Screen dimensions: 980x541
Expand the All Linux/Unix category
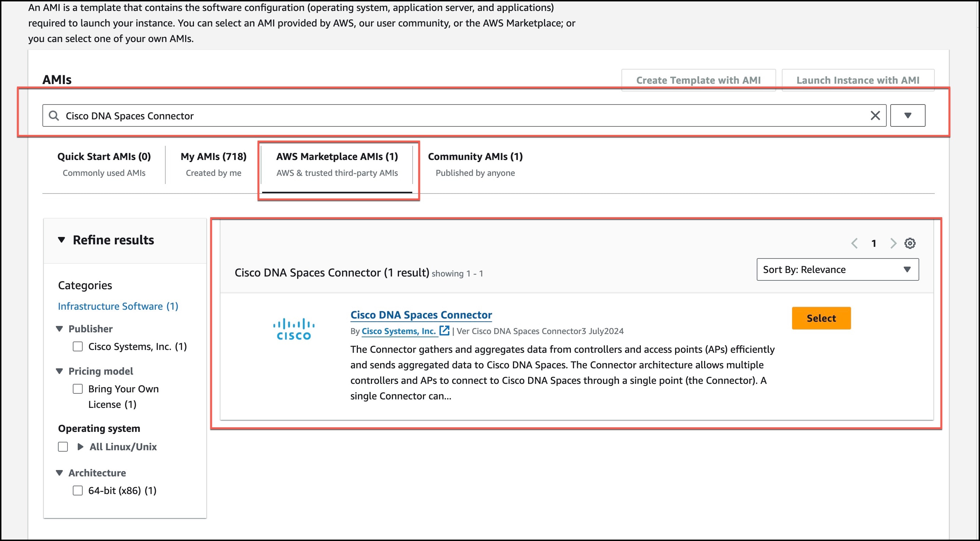[x=80, y=447]
